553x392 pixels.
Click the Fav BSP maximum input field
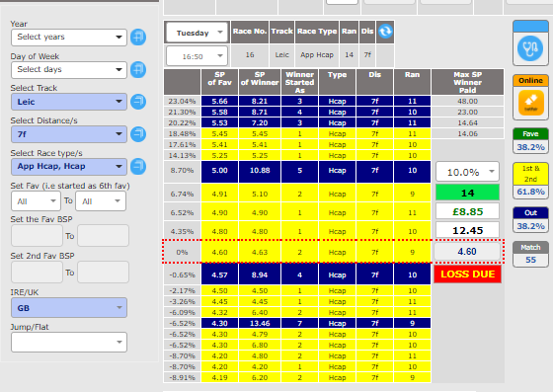click(x=103, y=235)
